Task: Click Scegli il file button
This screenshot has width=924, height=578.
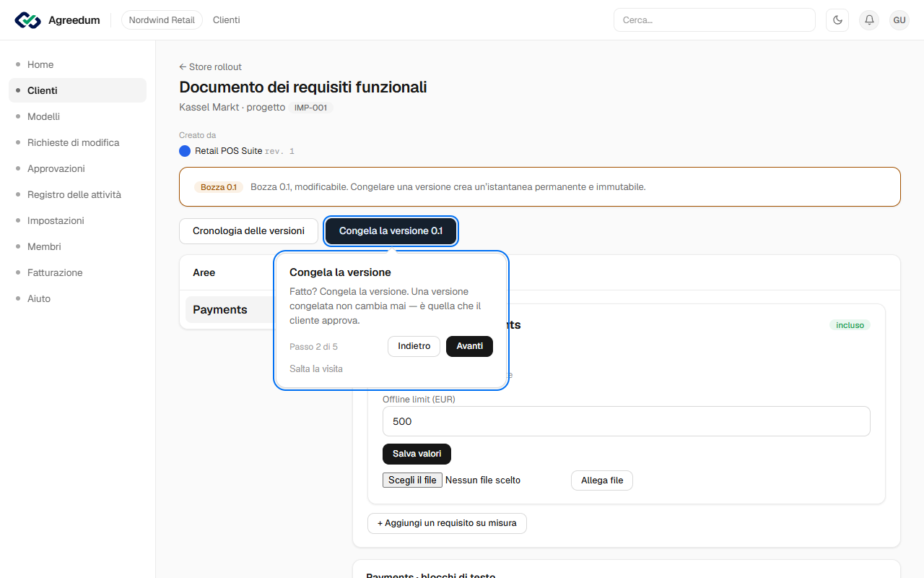Action: [412, 480]
